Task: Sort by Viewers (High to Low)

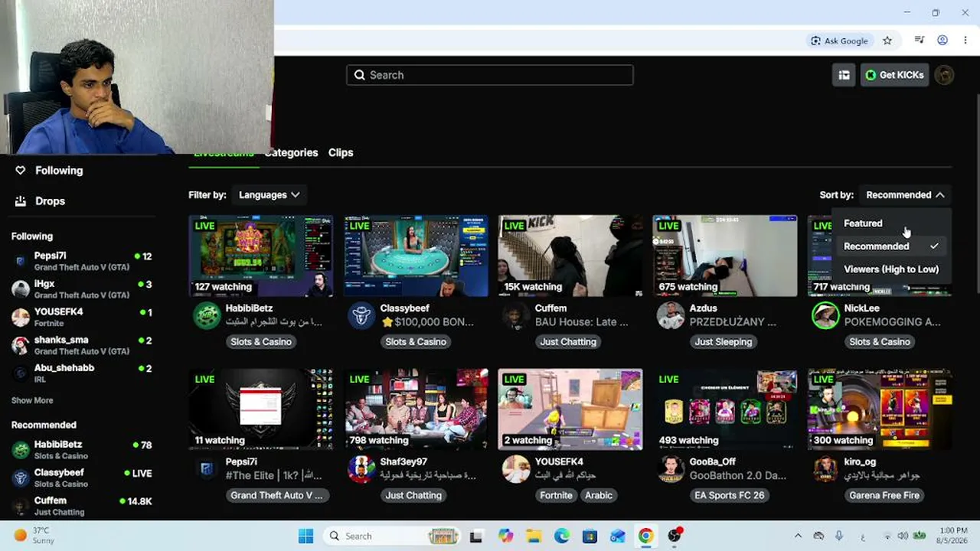Action: tap(891, 269)
